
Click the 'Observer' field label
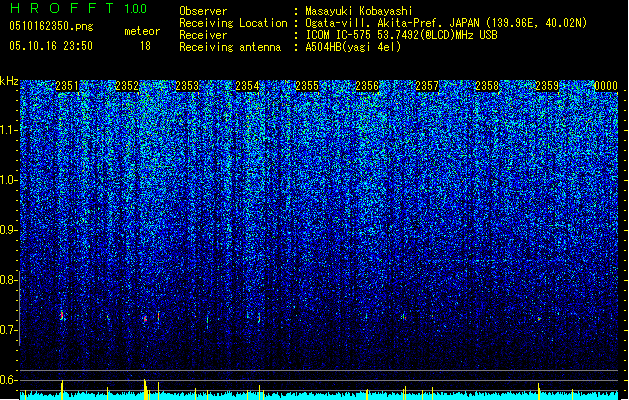tap(203, 11)
